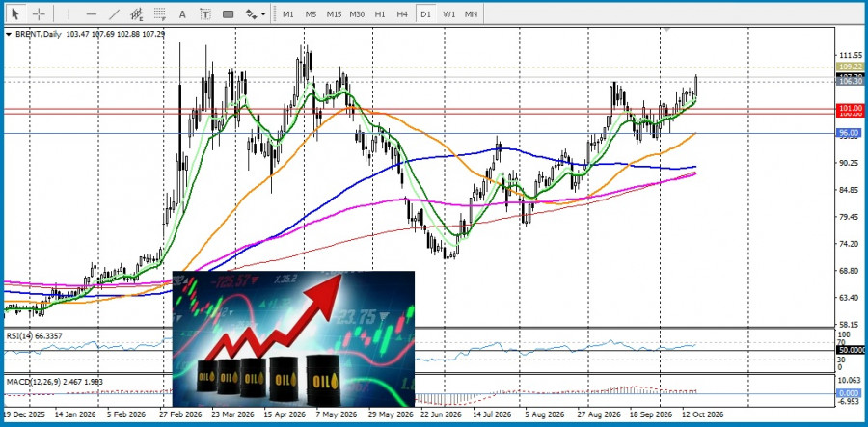Click the BRENT,Daily symbol label
The image size is (868, 427).
39,34
